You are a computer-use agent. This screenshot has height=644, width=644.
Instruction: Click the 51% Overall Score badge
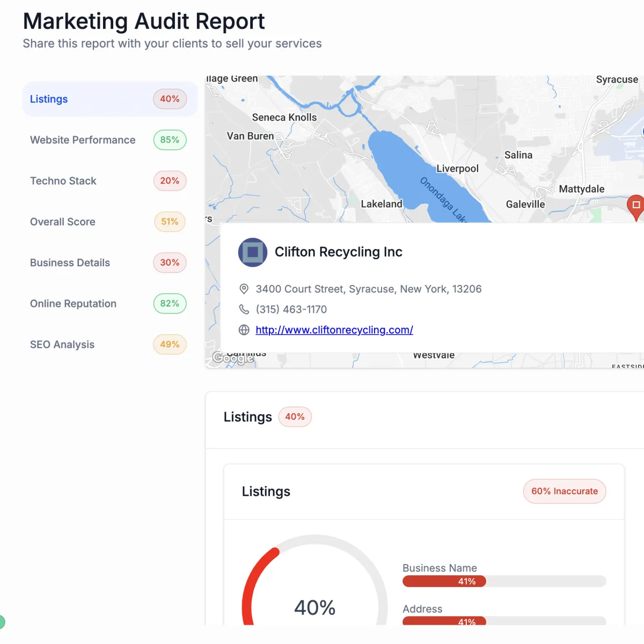[x=170, y=222]
